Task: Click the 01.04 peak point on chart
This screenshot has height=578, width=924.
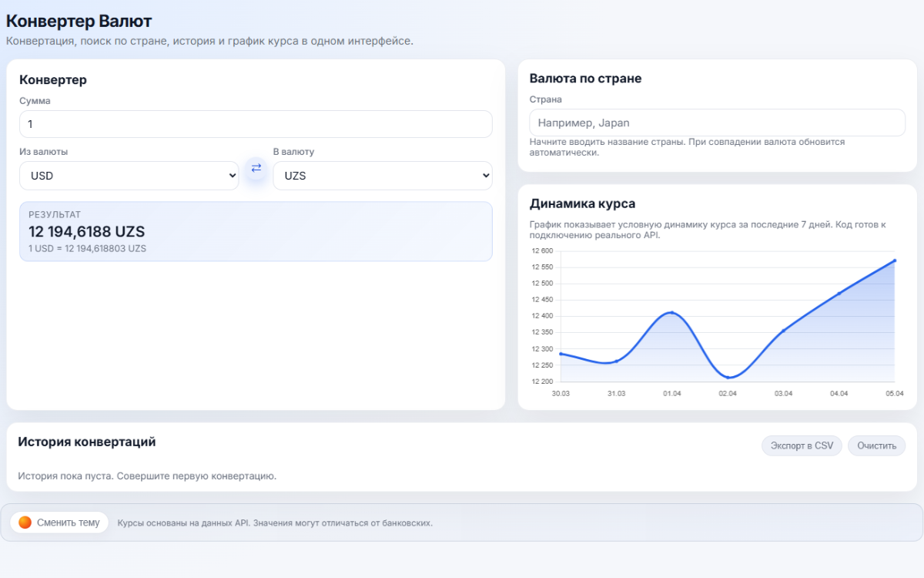Action: (672, 312)
